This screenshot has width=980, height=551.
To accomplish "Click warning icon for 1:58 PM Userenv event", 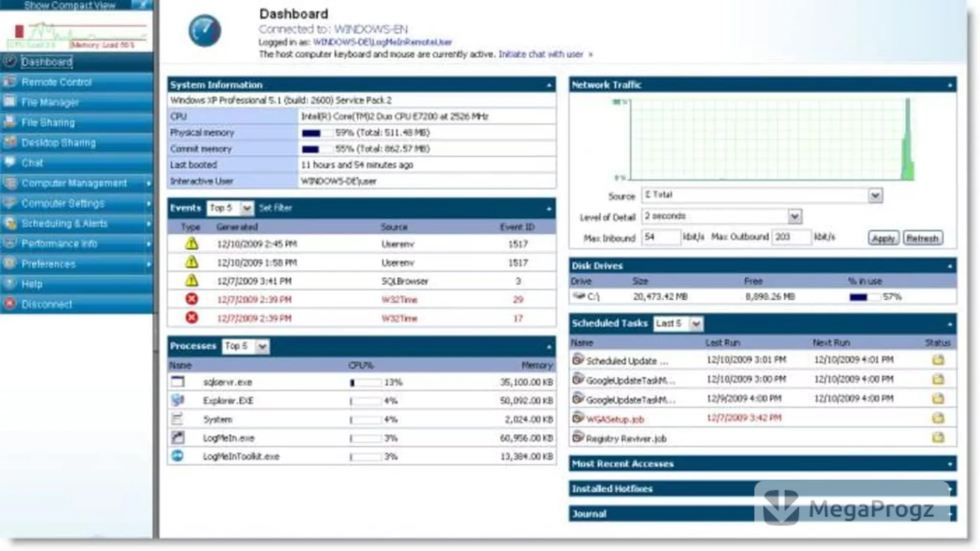I will (191, 262).
